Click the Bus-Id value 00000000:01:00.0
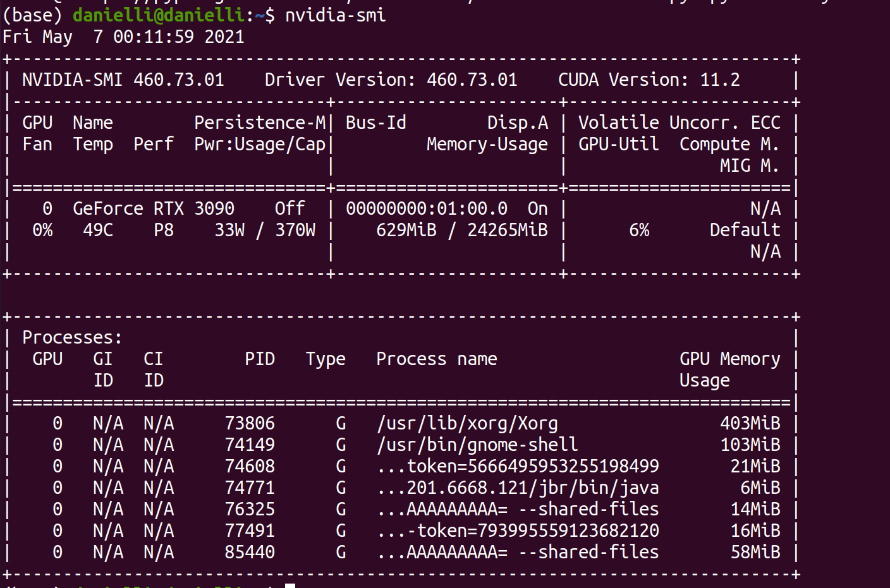This screenshot has height=588, width=890. (x=427, y=208)
